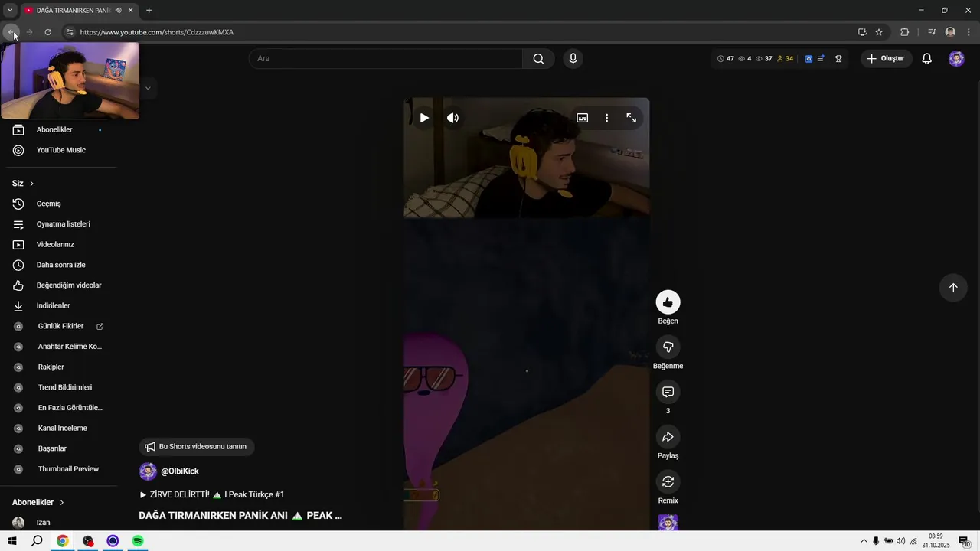Dislike the video with Beğenme button
This screenshot has height=551, width=980.
pyautogui.click(x=668, y=347)
